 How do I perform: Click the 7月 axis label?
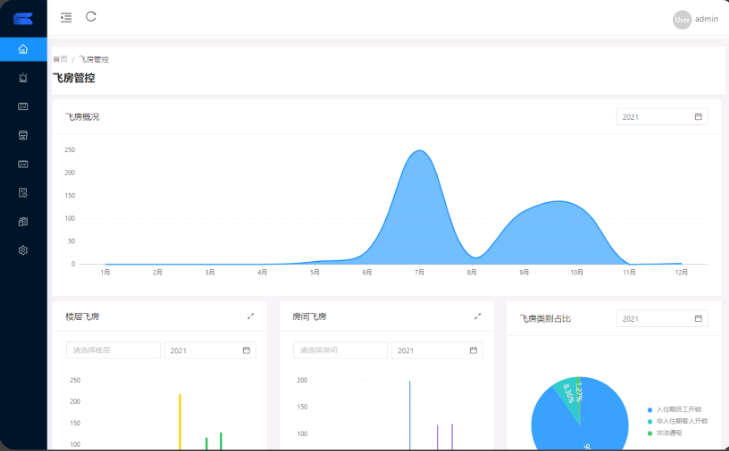coord(419,272)
